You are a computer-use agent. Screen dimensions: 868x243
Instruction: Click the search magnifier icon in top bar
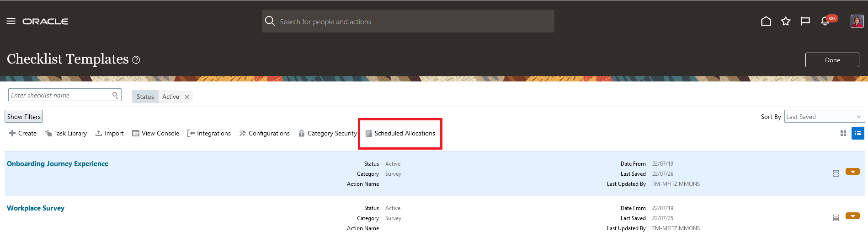(x=270, y=22)
